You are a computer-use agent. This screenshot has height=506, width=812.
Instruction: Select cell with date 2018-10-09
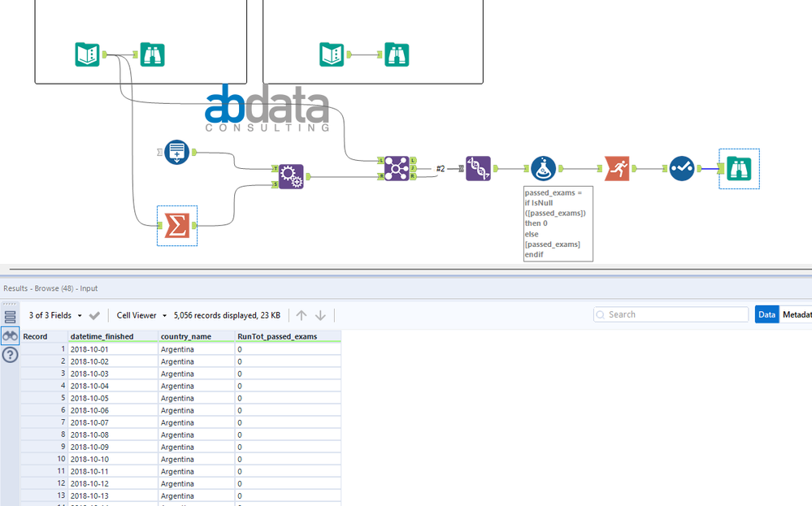[113, 447]
